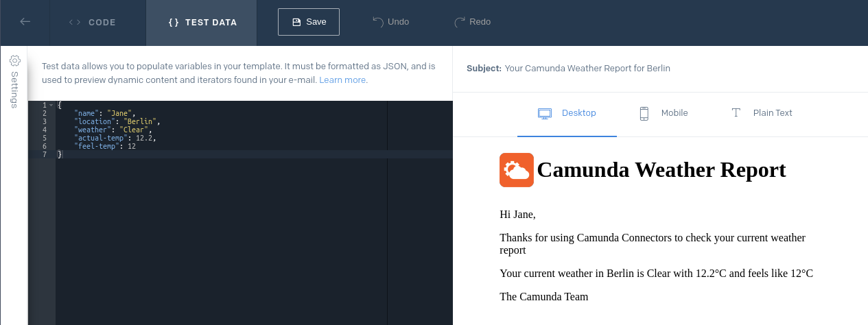Click the curved Undo arrow icon
This screenshot has height=325, width=868.
coord(377,22)
